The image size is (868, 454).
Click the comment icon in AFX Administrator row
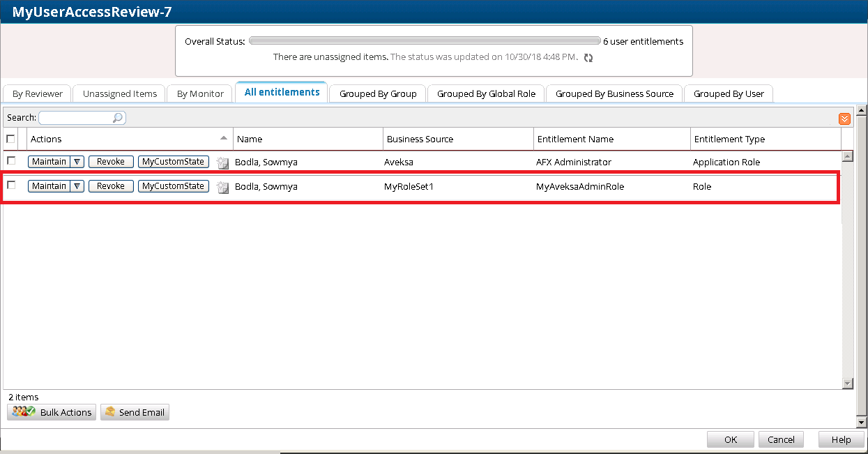(x=222, y=162)
